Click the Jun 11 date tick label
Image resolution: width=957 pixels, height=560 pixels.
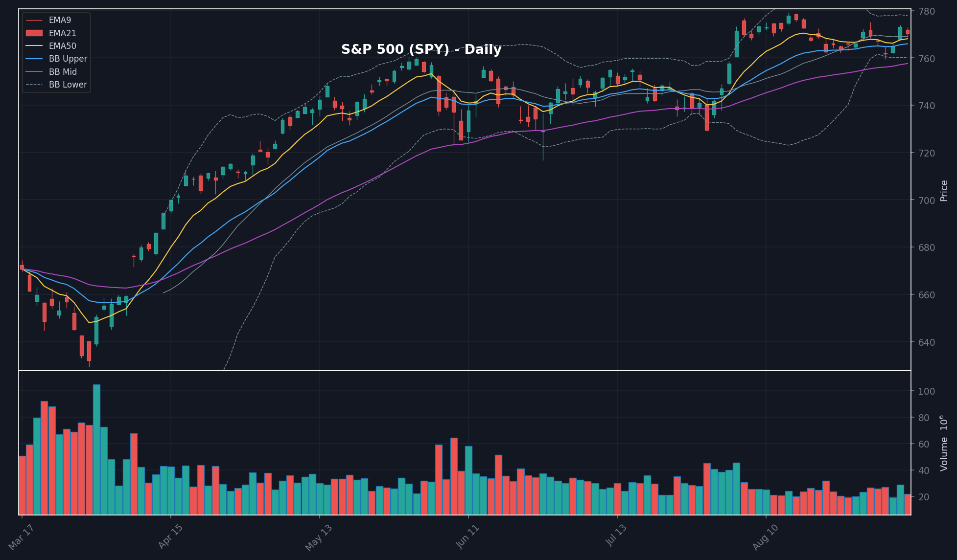tap(467, 537)
